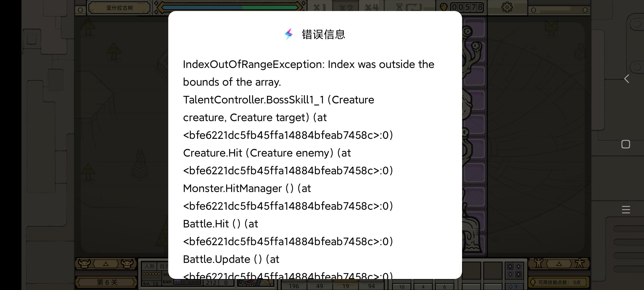644x290 pixels.
Task: Set game speed to x1
Action: tap(320, 7)
